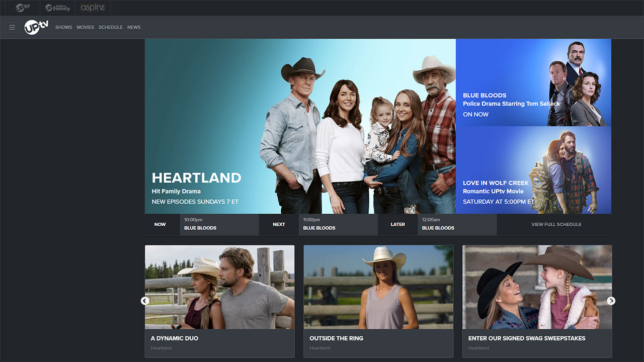The width and height of the screenshot is (644, 362).
Task: Switch to UP Faith & Family tab
Action: click(57, 8)
